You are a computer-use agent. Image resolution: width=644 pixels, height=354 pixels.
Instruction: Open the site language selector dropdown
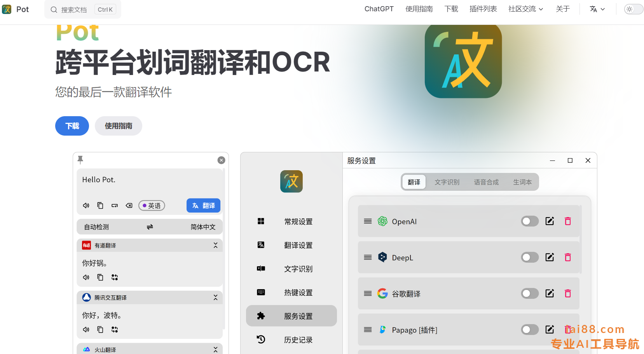(x=597, y=9)
